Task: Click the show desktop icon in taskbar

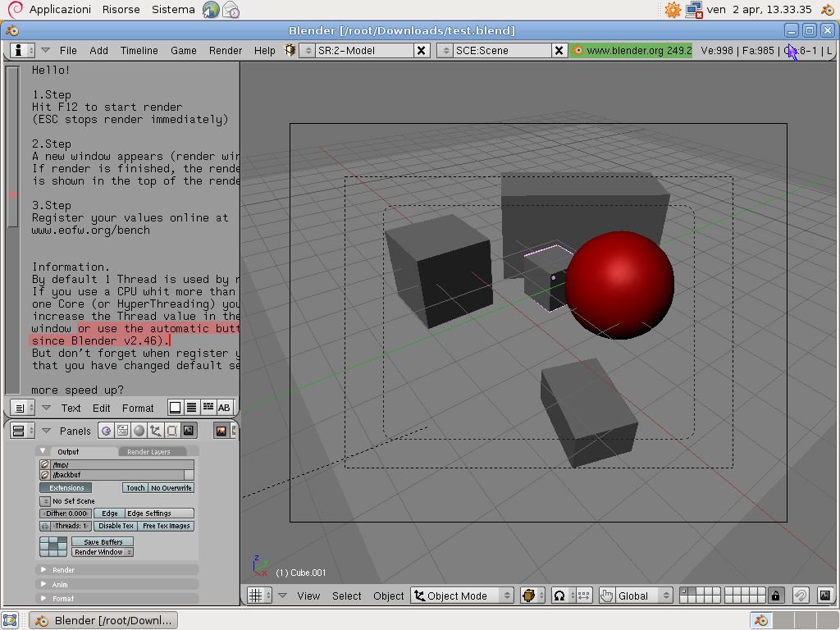Action: (x=10, y=620)
